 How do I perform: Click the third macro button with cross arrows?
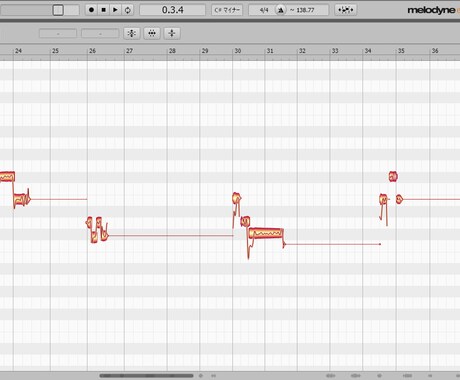coord(172,33)
